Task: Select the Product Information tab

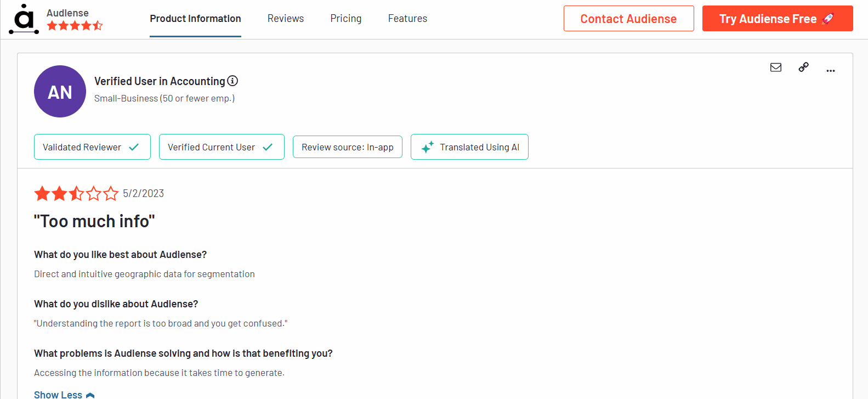Action: click(x=195, y=19)
